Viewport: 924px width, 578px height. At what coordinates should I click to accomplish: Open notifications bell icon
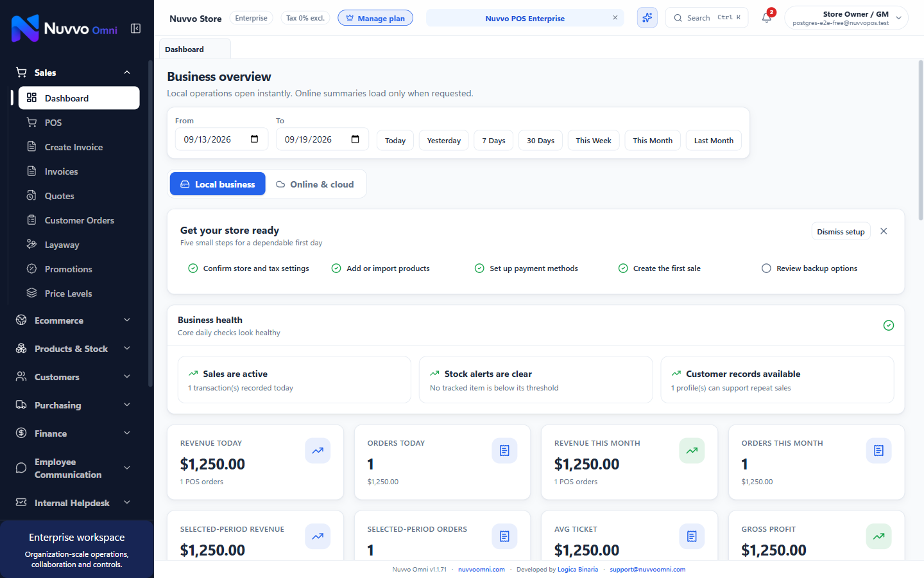767,18
